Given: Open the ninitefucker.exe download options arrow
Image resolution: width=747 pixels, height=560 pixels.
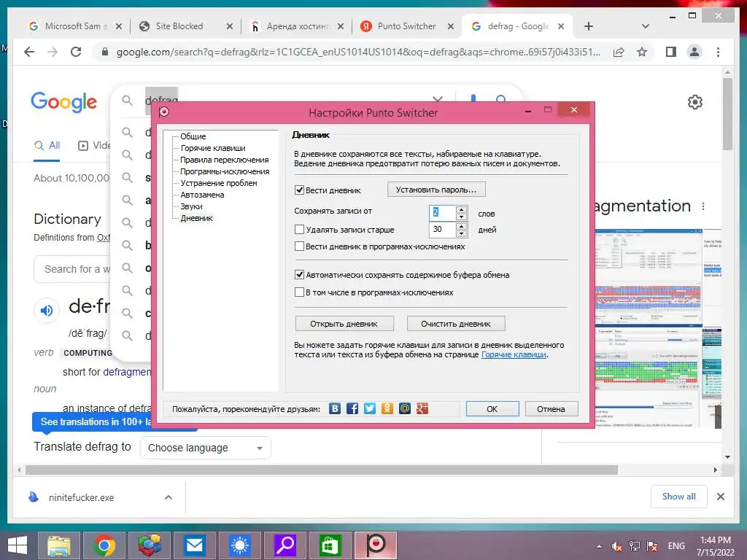Looking at the screenshot, I should tap(169, 497).
